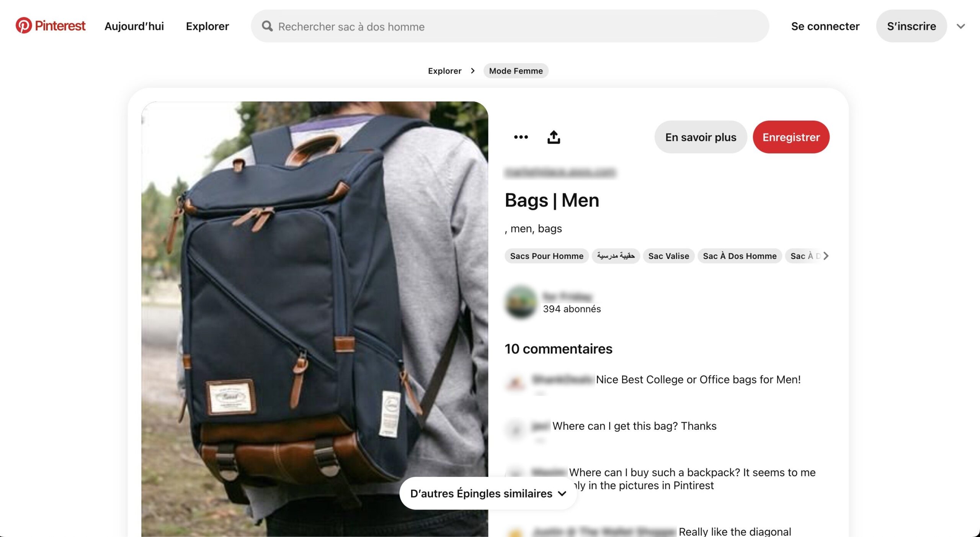This screenshot has width=980, height=537.
Task: Expand D'autres Épingles similaires
Action: (x=488, y=493)
